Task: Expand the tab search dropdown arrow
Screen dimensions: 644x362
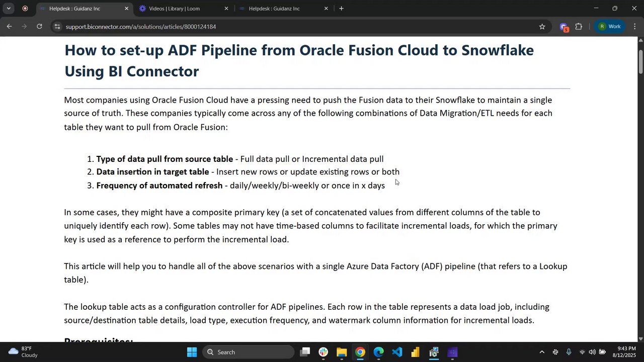Action: (9, 9)
